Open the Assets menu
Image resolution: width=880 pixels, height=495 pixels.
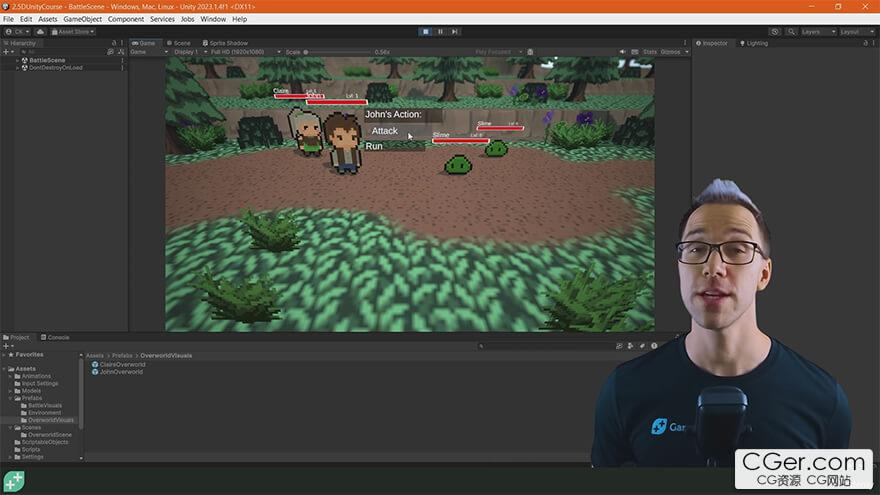[48, 19]
